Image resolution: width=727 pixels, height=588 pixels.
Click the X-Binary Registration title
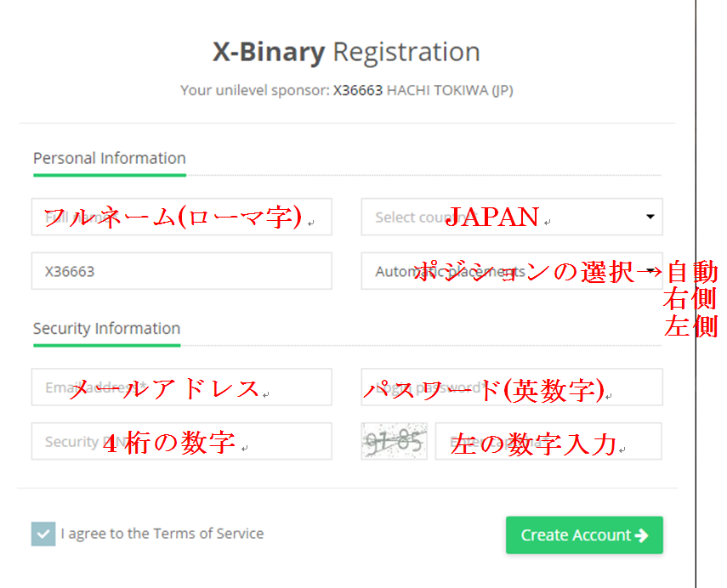pos(346,52)
